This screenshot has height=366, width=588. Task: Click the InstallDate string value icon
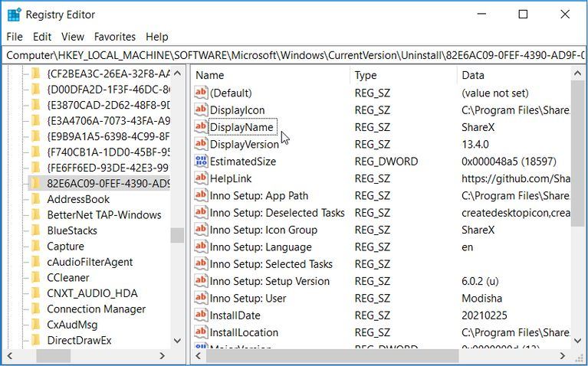point(201,315)
